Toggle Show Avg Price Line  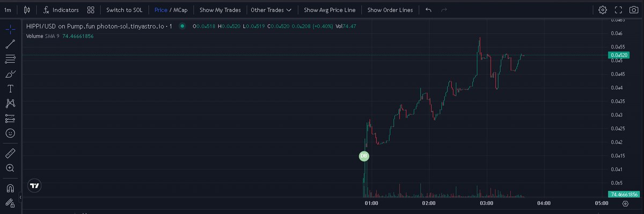tap(330, 10)
